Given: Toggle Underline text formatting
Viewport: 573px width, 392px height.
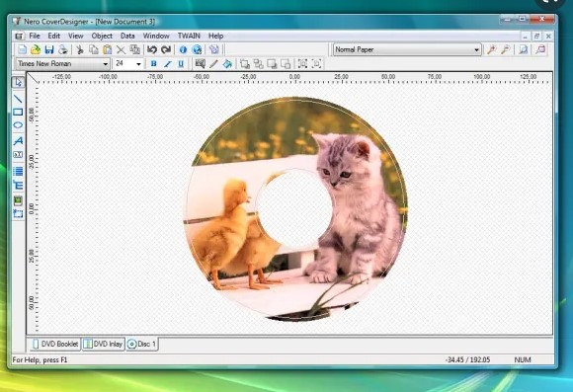Looking at the screenshot, I should (x=181, y=64).
